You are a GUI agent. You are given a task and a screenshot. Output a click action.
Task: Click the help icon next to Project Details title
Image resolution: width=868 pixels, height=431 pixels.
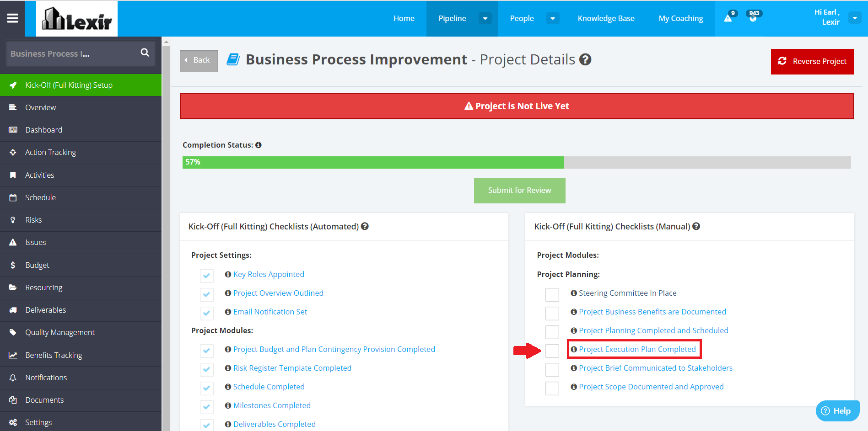[585, 59]
